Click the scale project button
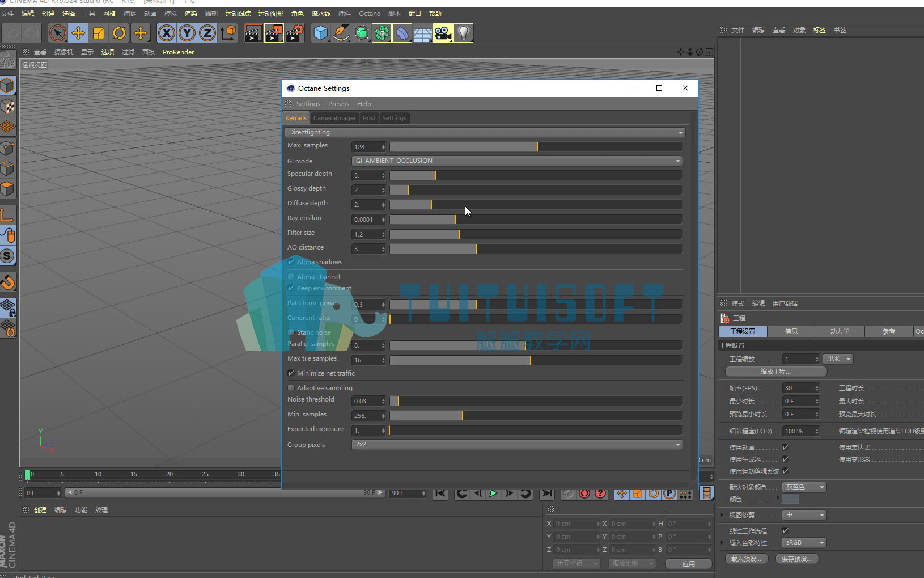The width and height of the screenshot is (924, 578). pyautogui.click(x=776, y=372)
